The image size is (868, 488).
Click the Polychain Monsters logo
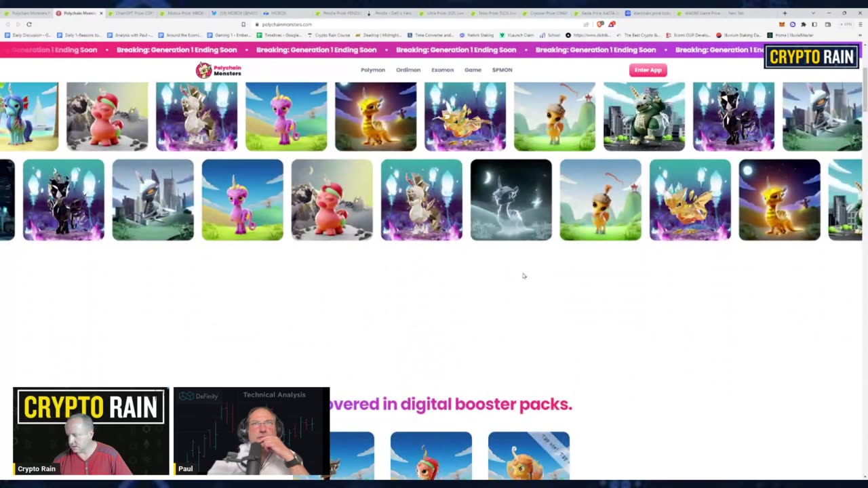point(218,70)
